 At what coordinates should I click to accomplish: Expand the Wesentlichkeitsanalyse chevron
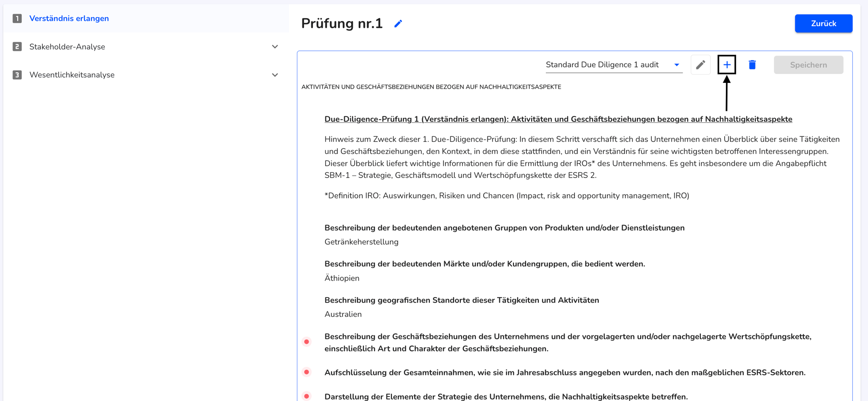275,75
